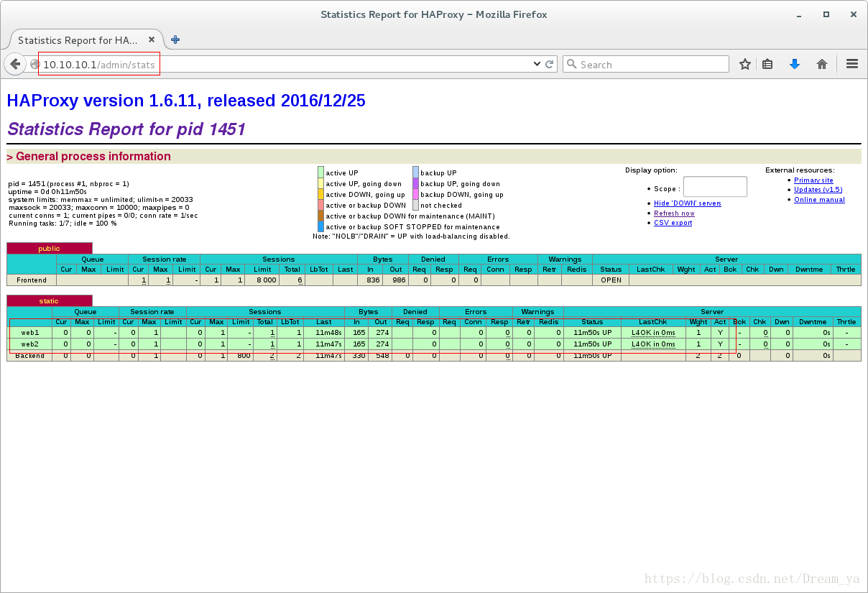The width and height of the screenshot is (868, 593).
Task: Open the CSV export link
Action: pyautogui.click(x=673, y=223)
